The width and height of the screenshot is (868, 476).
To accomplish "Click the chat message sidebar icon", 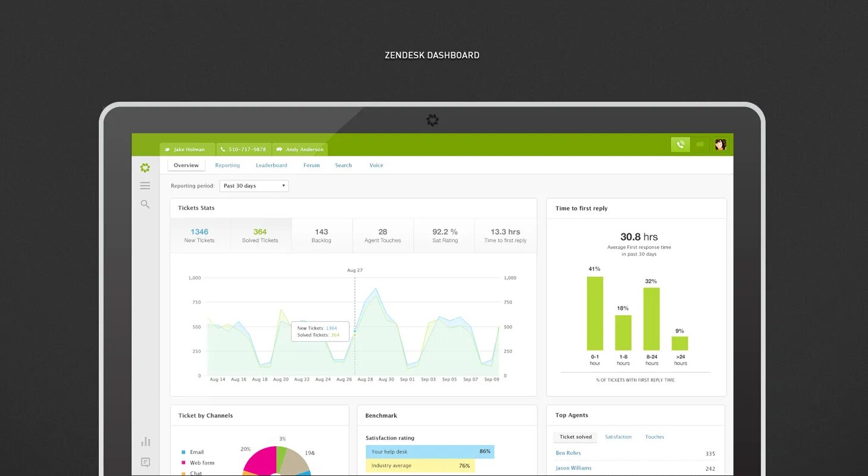I will pos(145,462).
